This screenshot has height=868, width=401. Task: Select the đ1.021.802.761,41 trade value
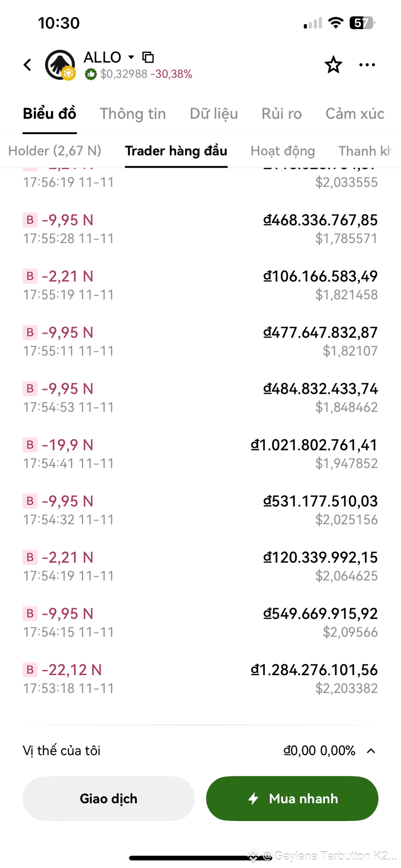click(314, 445)
